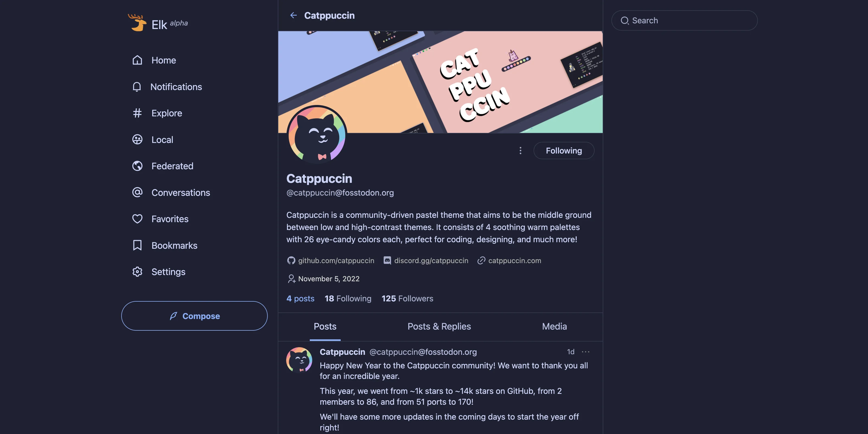Open Conversations at-sign icon
The image size is (868, 434).
(137, 192)
